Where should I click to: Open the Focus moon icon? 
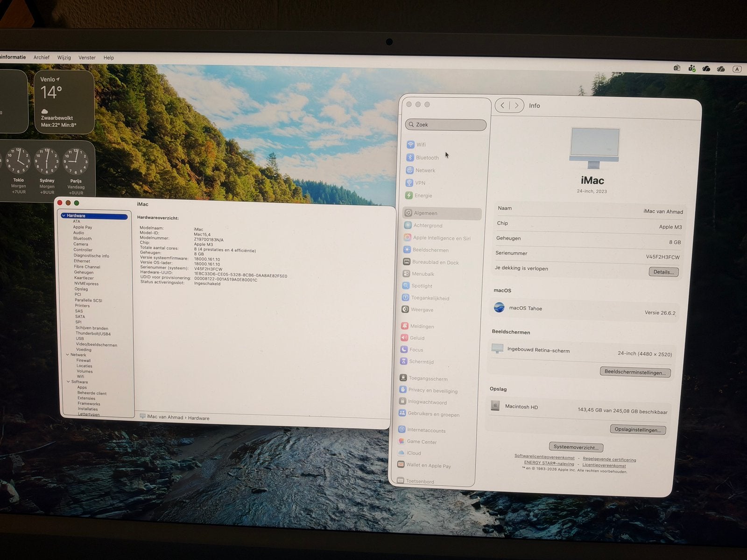(x=404, y=350)
